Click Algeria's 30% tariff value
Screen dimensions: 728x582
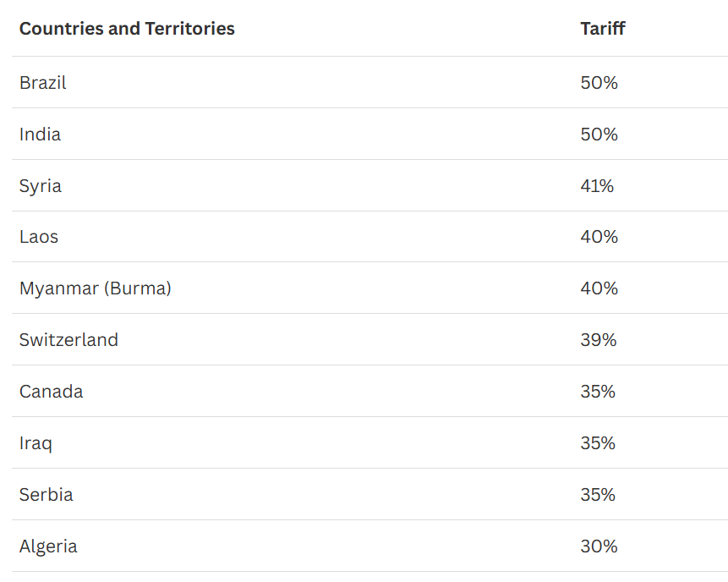(x=599, y=546)
